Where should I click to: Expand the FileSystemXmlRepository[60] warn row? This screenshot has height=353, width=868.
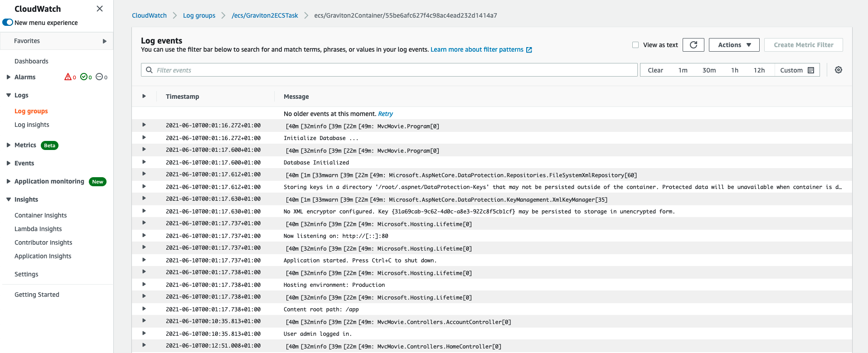pyautogui.click(x=144, y=174)
